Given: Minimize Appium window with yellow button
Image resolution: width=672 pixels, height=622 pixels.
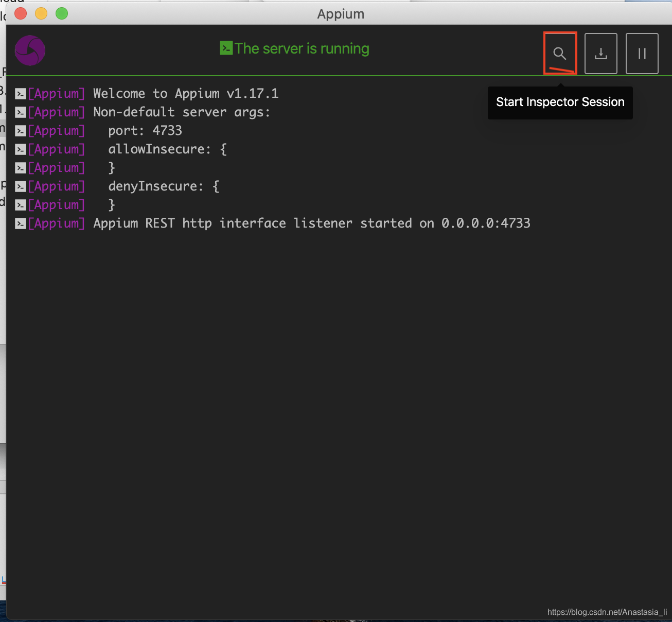Looking at the screenshot, I should tap(41, 13).
